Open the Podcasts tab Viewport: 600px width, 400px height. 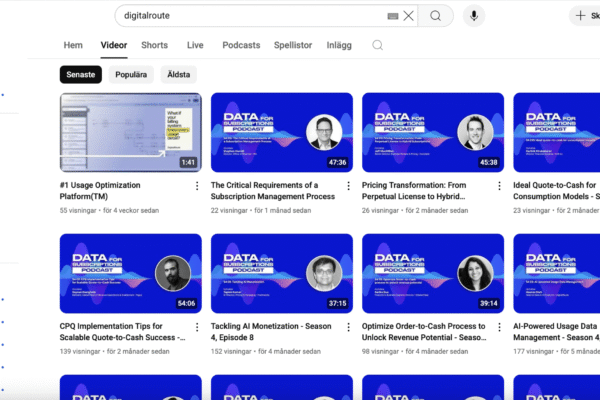[x=241, y=45]
